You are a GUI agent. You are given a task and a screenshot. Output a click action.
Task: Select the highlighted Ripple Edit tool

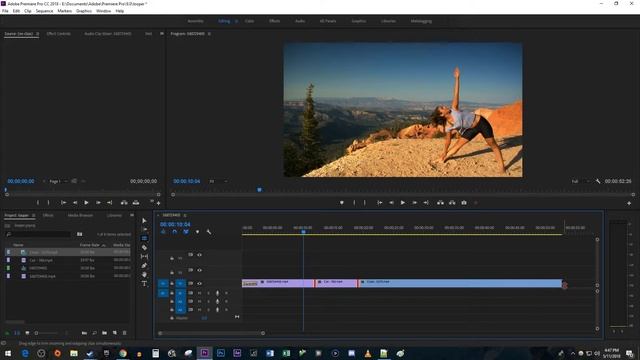[144, 238]
